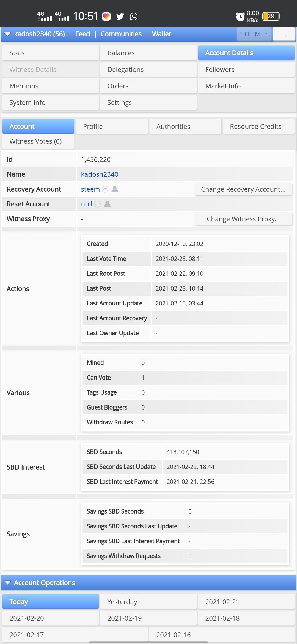Viewport: 297px width, 644px height.
Task: Tap the alarm clock status icon
Action: [240, 17]
